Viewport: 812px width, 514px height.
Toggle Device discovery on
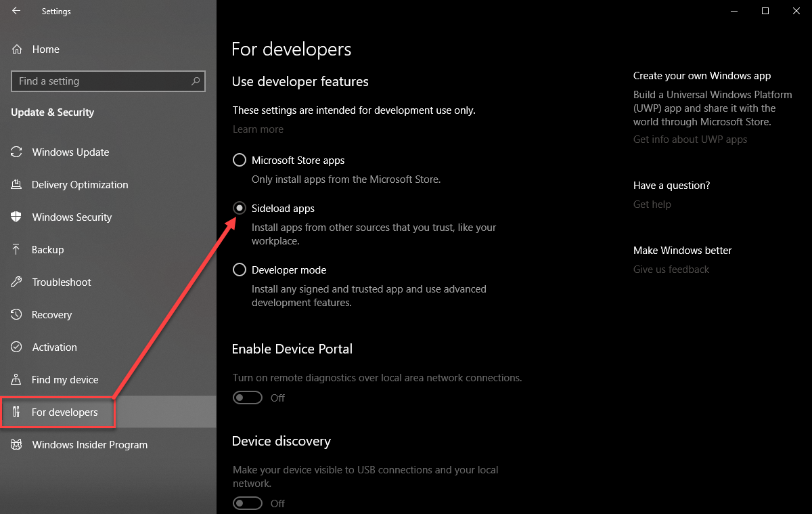pyautogui.click(x=247, y=503)
